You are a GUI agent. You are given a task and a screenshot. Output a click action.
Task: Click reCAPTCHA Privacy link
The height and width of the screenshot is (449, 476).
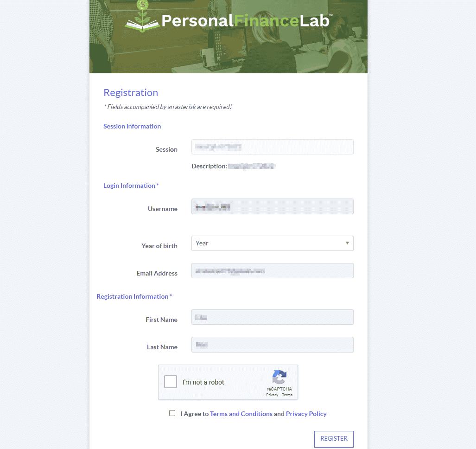pos(272,395)
